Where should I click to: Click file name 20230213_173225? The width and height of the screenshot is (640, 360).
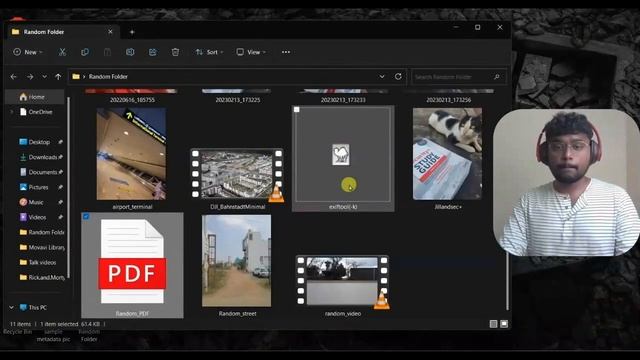click(x=238, y=100)
